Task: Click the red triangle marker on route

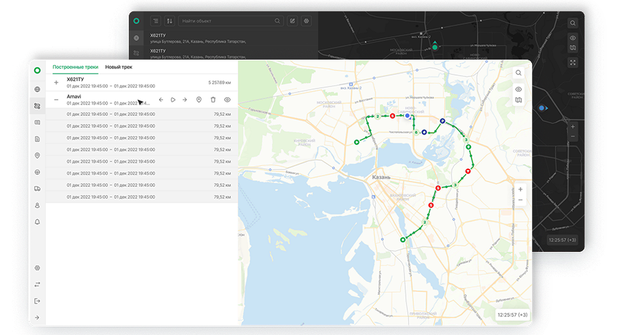Action: (468, 171)
